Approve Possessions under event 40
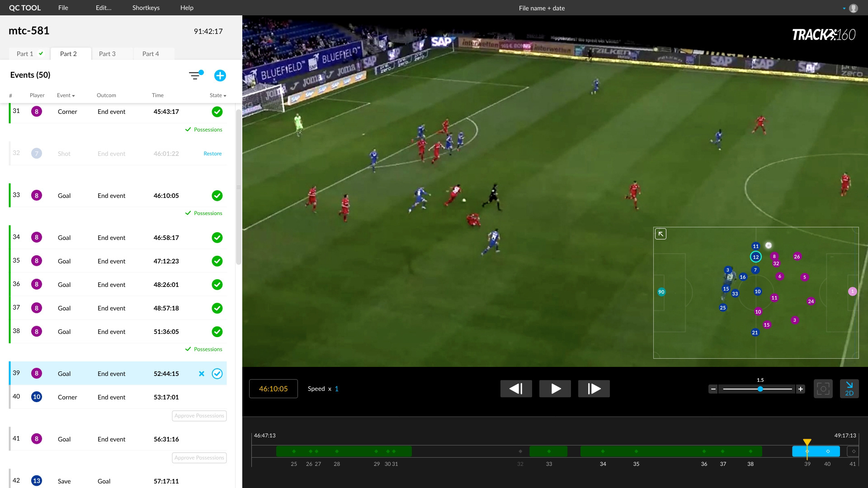This screenshot has width=868, height=488. coord(199,416)
